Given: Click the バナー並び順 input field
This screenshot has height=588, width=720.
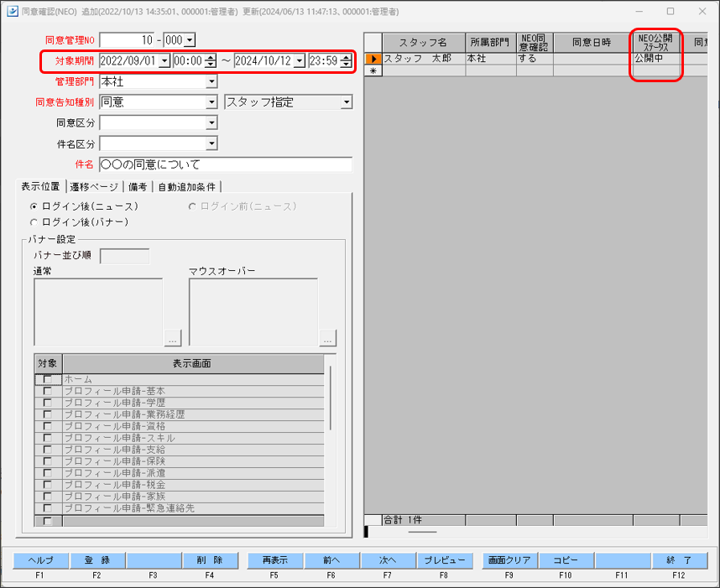Looking at the screenshot, I should click(124, 256).
